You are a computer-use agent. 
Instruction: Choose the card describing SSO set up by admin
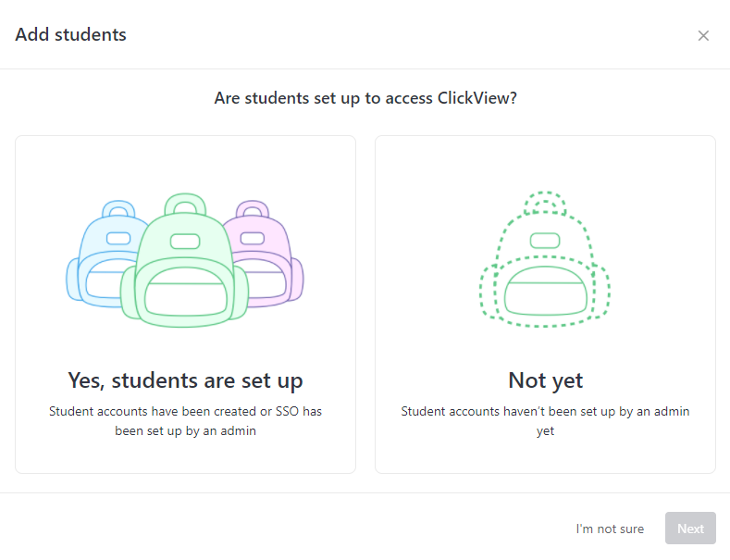point(185,305)
